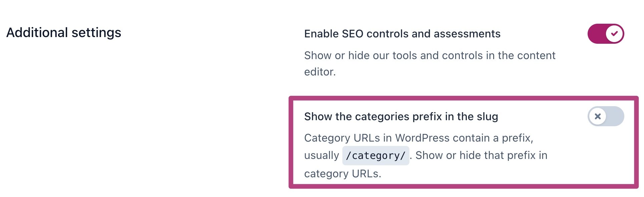Click the 'category URLs.' closing text line
This screenshot has height=197, width=644.
click(342, 174)
